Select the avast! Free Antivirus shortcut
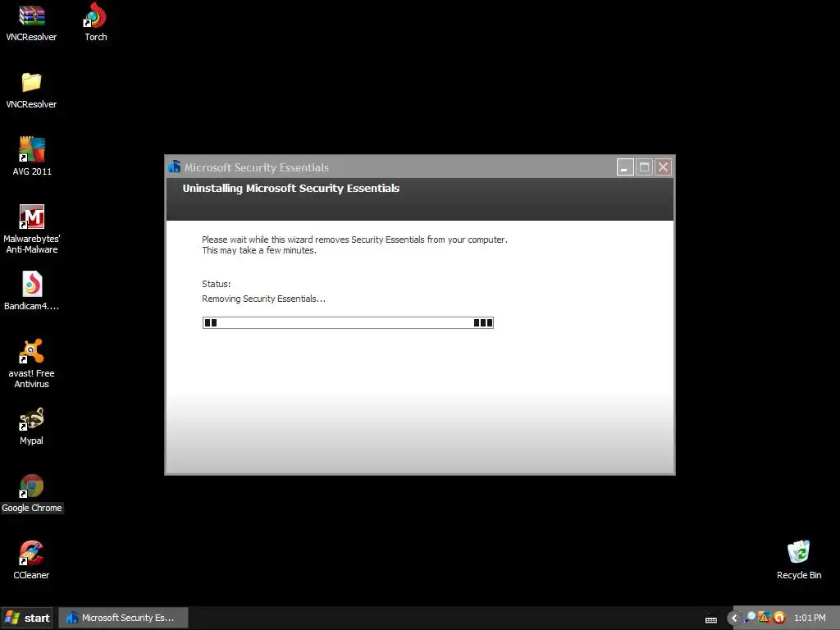The image size is (840, 630). click(x=32, y=351)
